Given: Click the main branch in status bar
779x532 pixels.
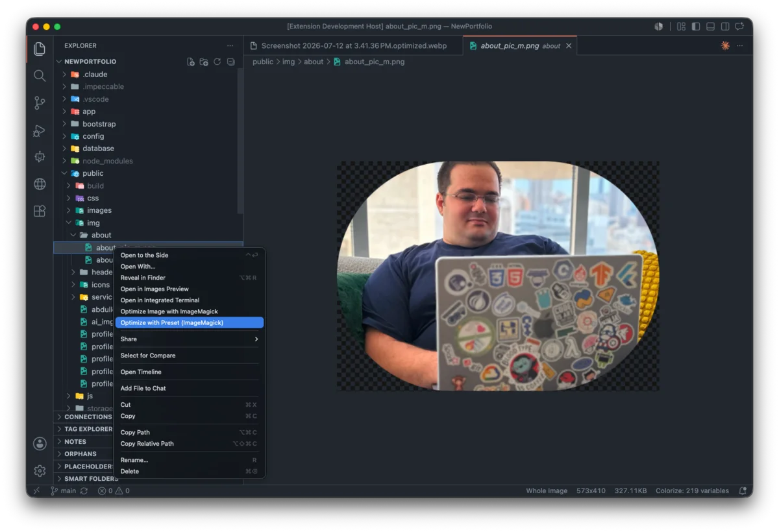Looking at the screenshot, I should tap(63, 491).
